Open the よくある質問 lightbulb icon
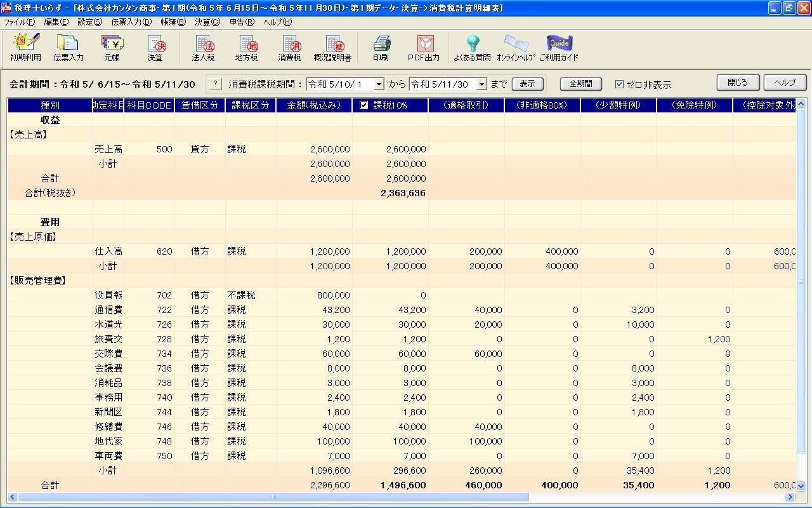The width and height of the screenshot is (812, 508). tap(472, 48)
